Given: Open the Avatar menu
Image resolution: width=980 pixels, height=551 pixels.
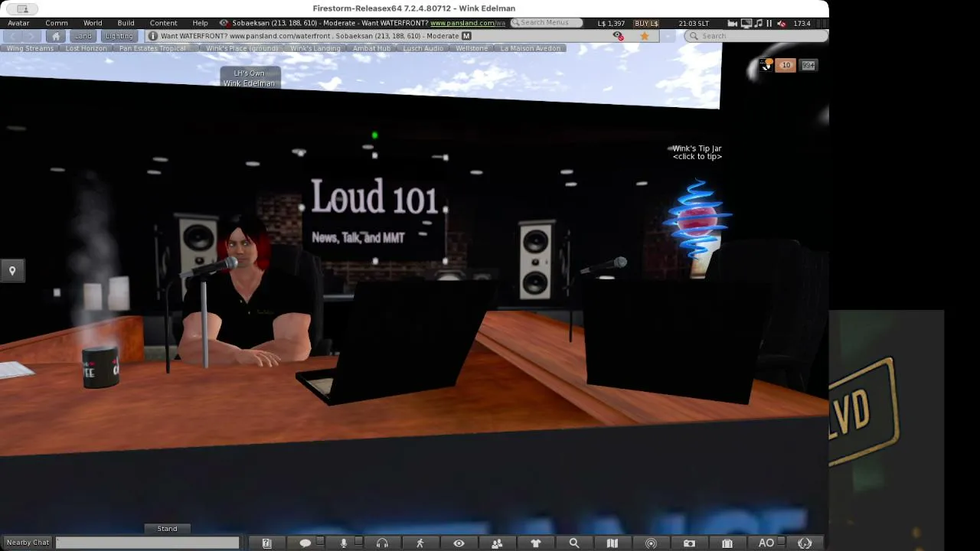Looking at the screenshot, I should tap(18, 23).
